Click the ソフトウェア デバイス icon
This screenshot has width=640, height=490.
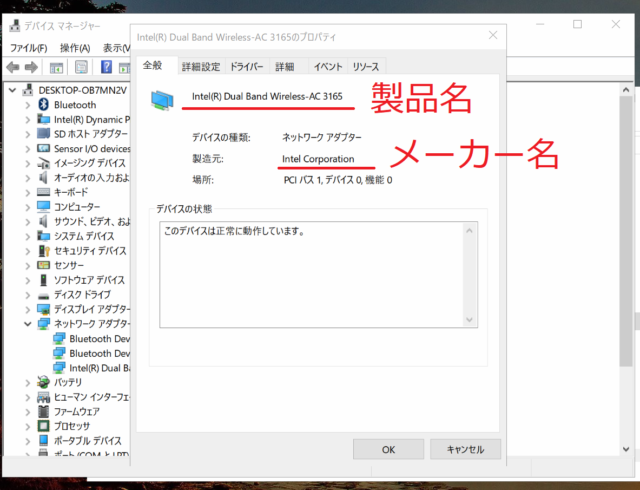(44, 280)
